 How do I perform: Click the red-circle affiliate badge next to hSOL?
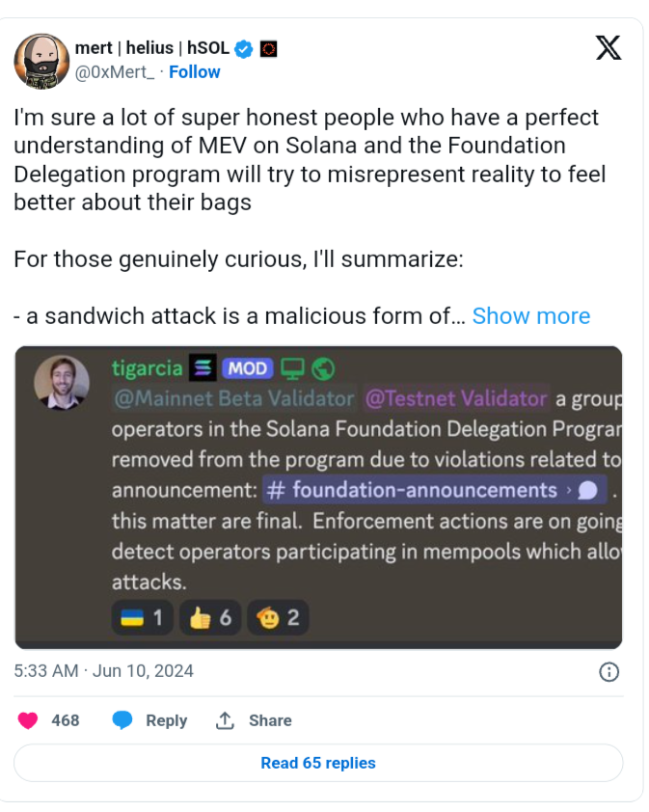coord(268,49)
